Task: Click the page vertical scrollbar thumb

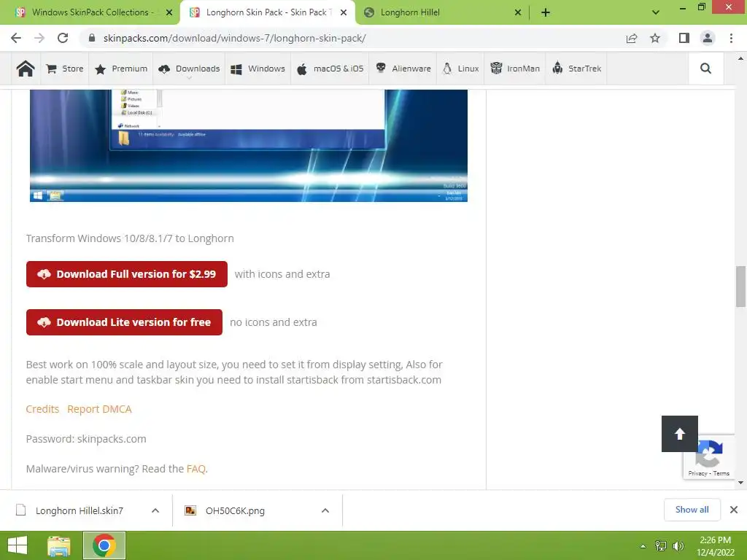Action: click(x=740, y=286)
